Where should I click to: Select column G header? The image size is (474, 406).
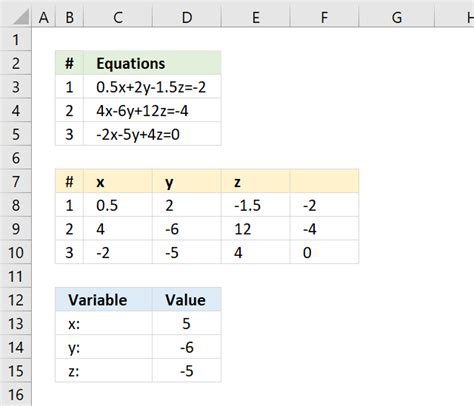click(x=397, y=17)
